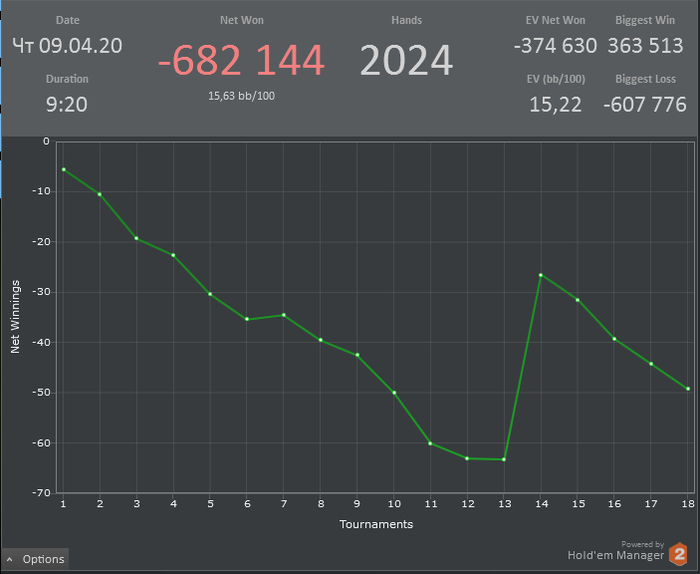Click the Net Won value -682 144
This screenshot has width=700, height=574.
point(241,60)
